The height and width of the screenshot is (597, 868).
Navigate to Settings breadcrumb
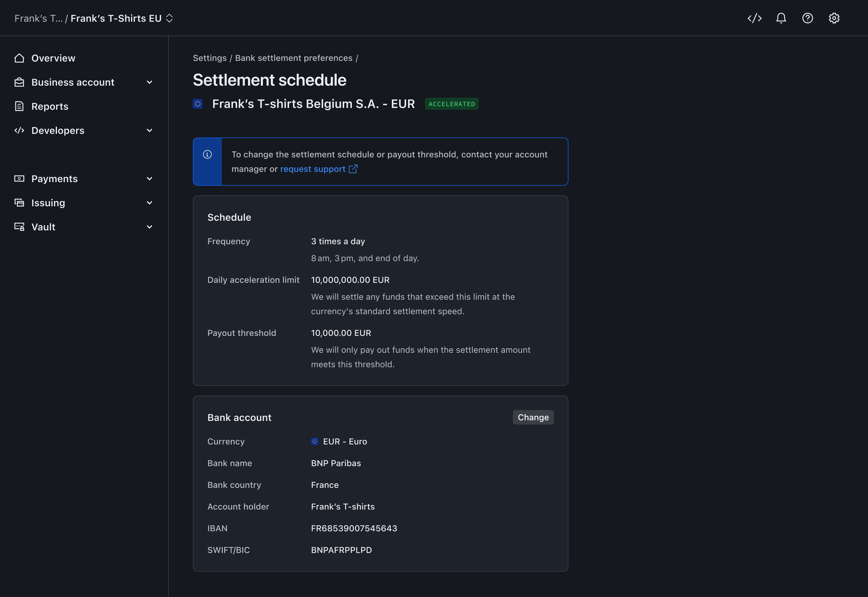click(210, 58)
